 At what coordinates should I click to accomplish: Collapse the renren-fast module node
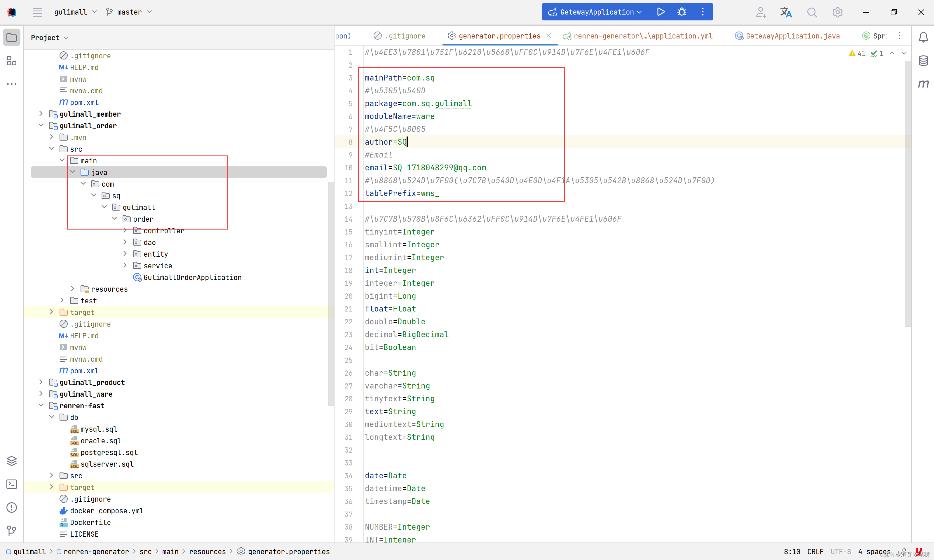41,406
